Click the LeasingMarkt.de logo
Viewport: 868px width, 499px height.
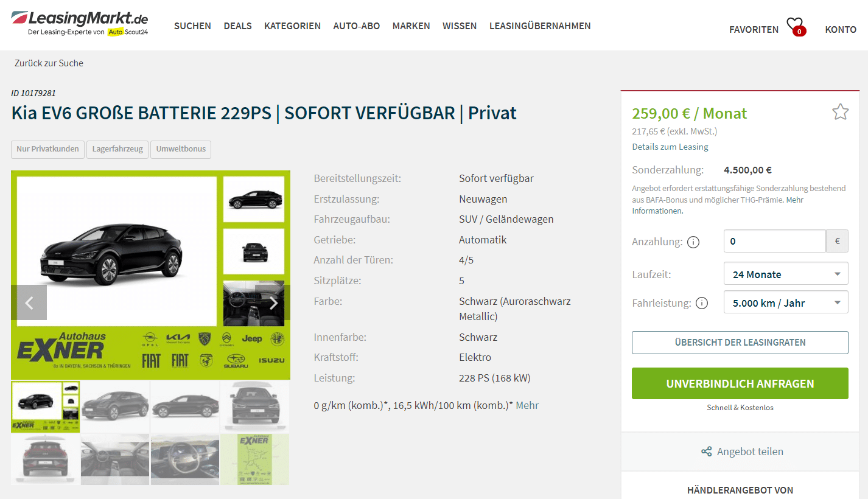80,24
